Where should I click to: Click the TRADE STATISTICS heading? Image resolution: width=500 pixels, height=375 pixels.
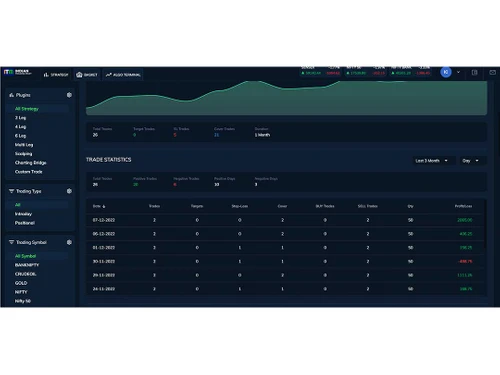[108, 160]
